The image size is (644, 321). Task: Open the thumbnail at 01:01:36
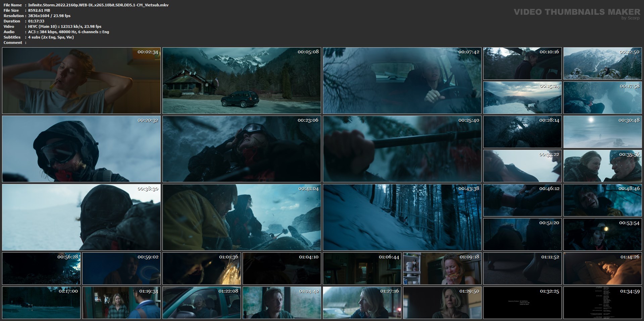tap(202, 268)
